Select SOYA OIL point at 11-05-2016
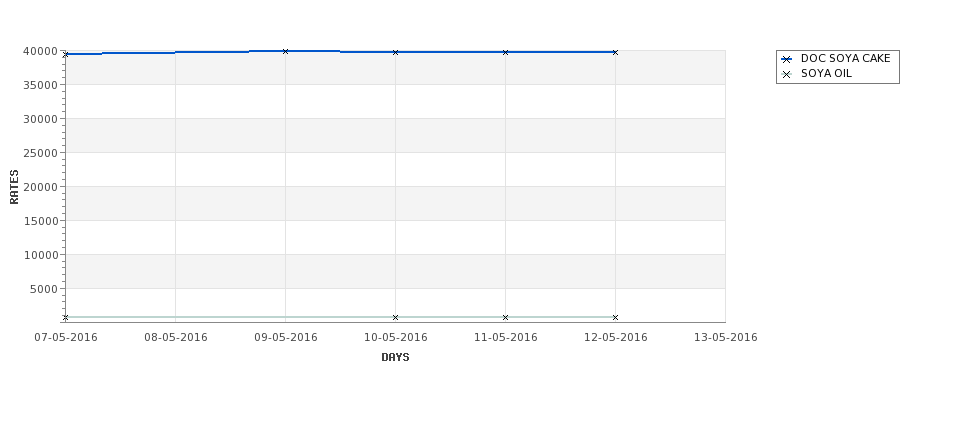Image resolution: width=975 pixels, height=429 pixels. pos(506,318)
